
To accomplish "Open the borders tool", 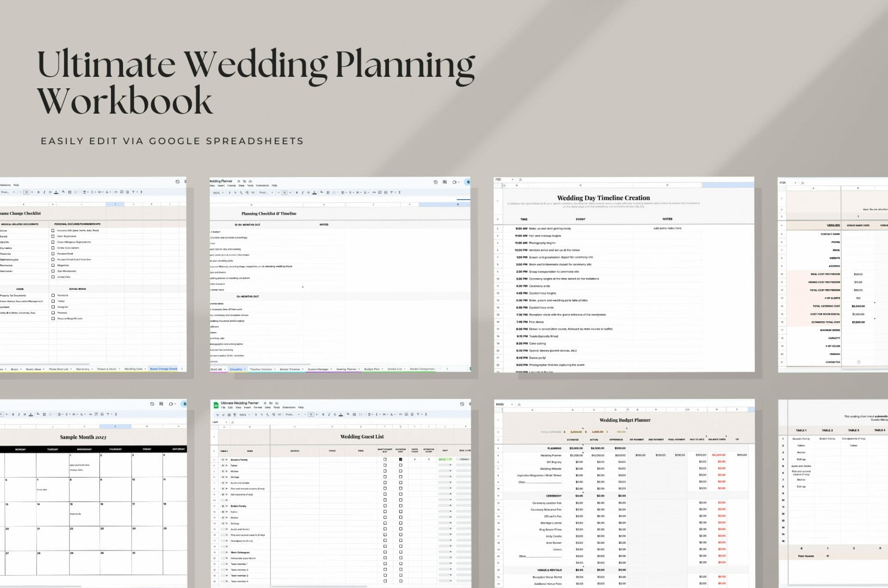I will (x=354, y=415).
